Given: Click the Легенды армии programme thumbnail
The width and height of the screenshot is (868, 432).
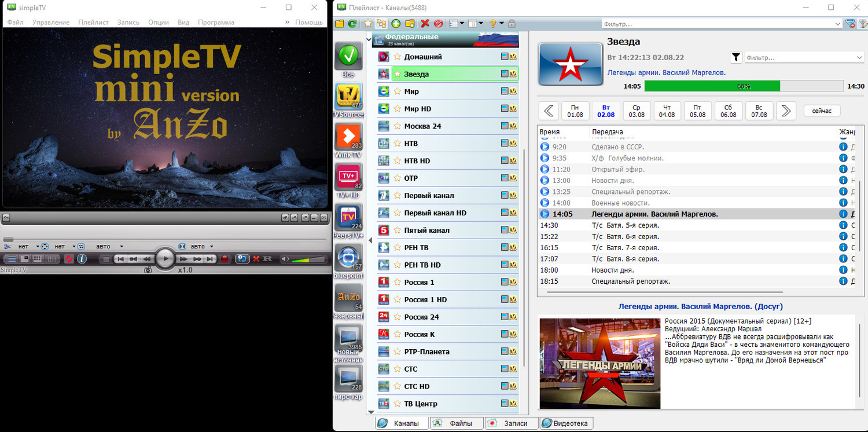Looking at the screenshot, I should tap(599, 363).
